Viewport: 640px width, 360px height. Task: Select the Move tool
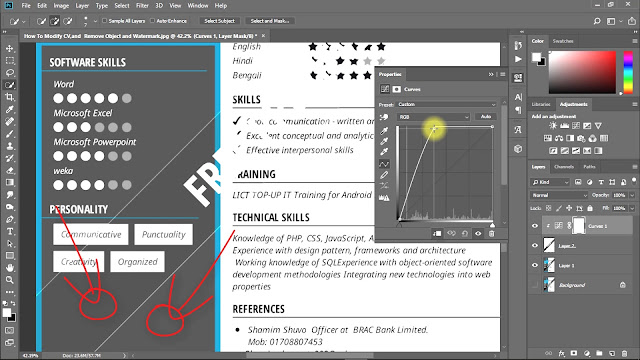point(10,49)
